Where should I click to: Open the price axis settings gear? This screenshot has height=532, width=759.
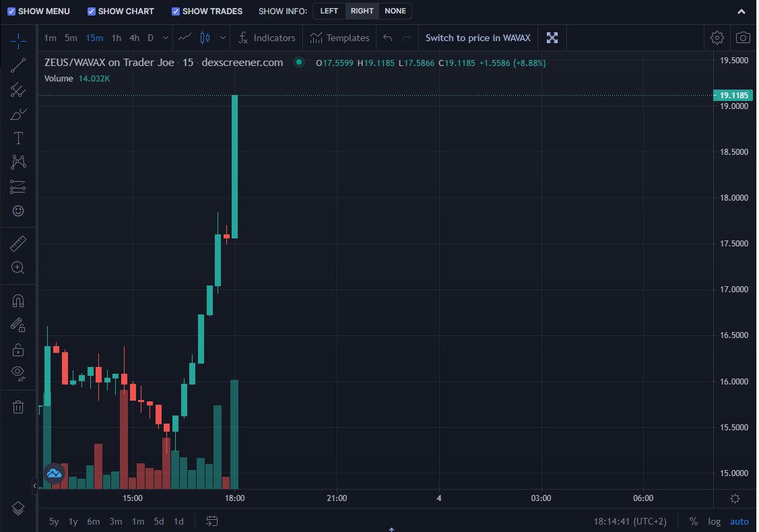pos(735,498)
